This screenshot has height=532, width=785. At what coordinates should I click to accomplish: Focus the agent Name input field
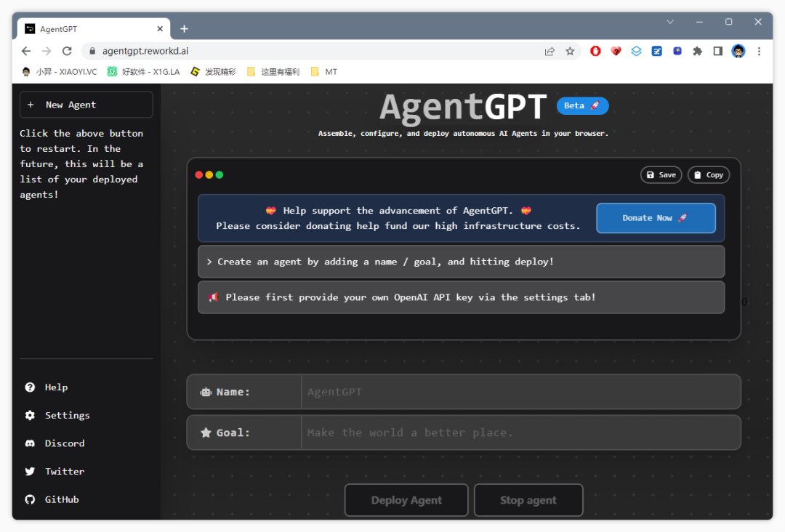(x=520, y=392)
